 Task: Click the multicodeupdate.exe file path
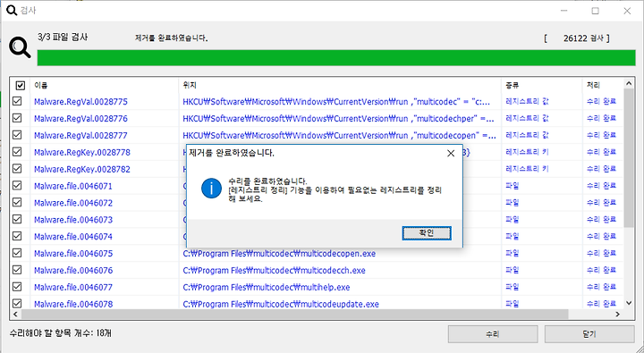click(x=281, y=304)
